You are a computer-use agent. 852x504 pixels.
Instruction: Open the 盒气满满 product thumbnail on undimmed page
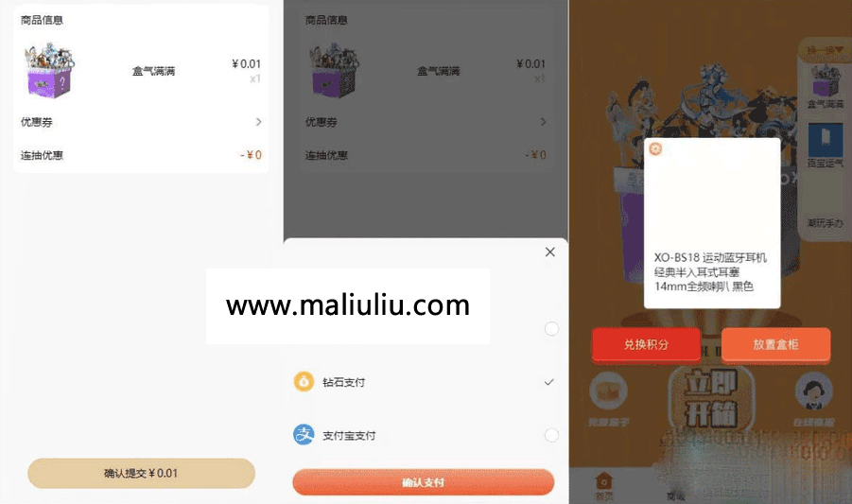(49, 71)
